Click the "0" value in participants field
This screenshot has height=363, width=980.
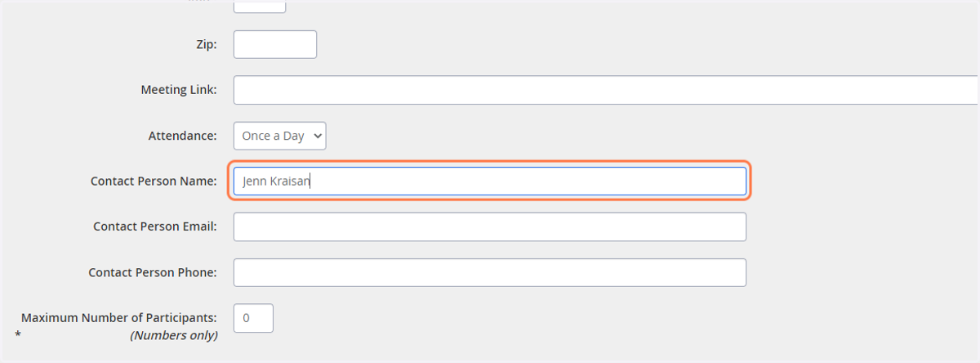(x=247, y=318)
